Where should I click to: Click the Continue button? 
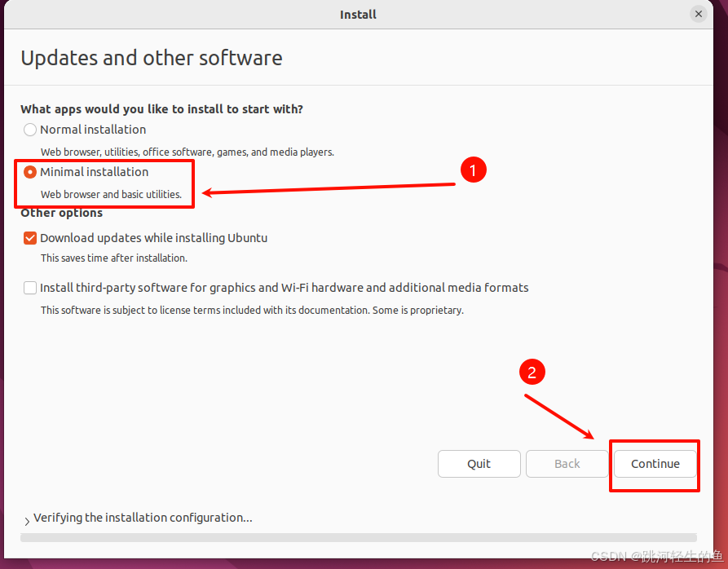pyautogui.click(x=655, y=464)
